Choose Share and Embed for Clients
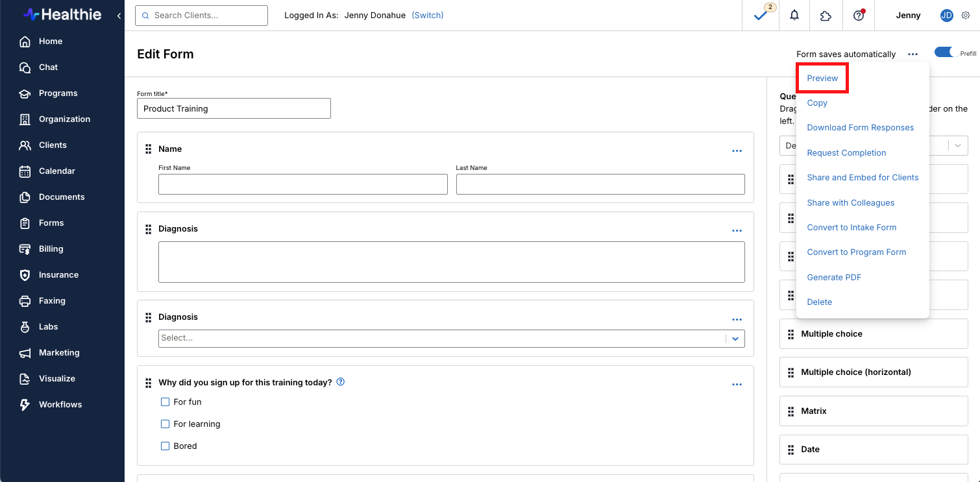980x482 pixels. coord(863,178)
